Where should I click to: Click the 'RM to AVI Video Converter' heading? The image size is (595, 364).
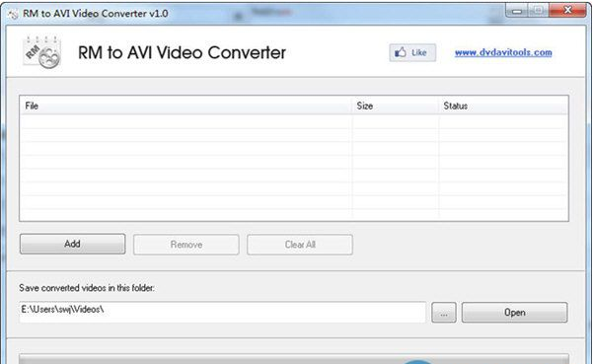[182, 52]
